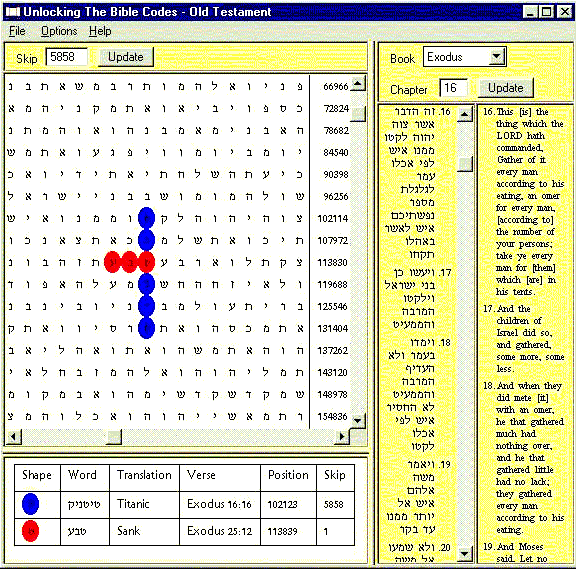Close the Bible Codes window
This screenshot has height=569, width=577.
565,12
